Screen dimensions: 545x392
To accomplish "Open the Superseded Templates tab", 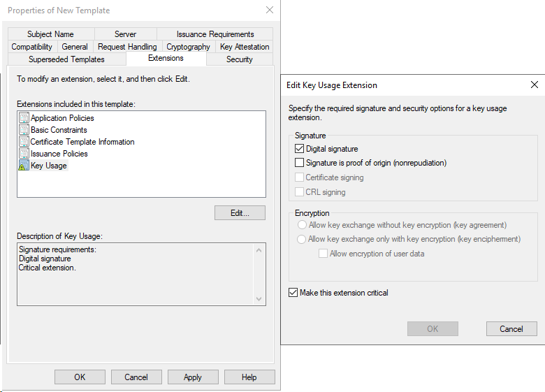I will (x=67, y=59).
